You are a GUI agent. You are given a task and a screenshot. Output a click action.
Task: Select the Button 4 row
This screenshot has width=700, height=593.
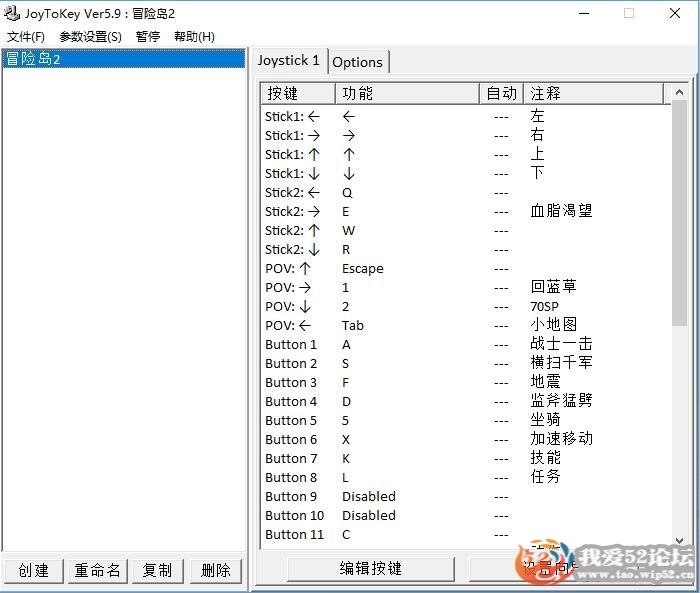click(466, 401)
